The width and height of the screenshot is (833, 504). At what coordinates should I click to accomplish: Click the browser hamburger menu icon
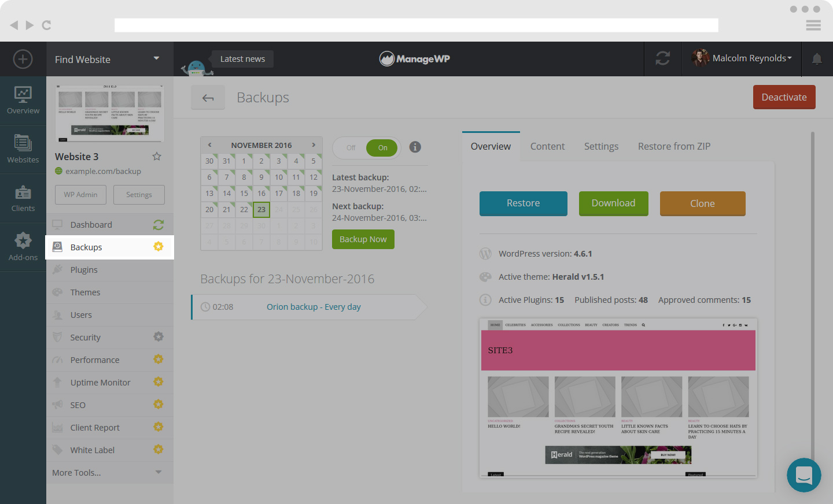point(813,25)
